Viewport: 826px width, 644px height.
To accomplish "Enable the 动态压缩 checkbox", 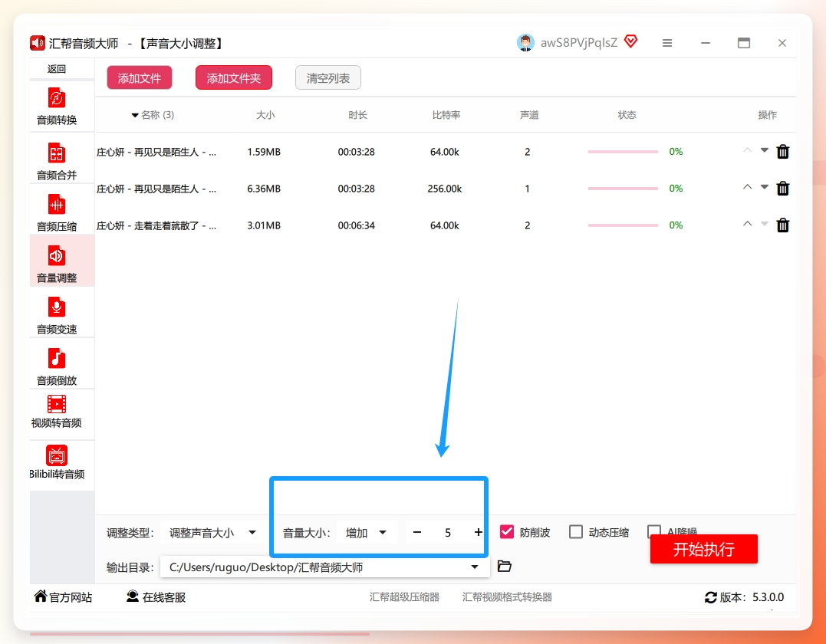I will point(576,532).
